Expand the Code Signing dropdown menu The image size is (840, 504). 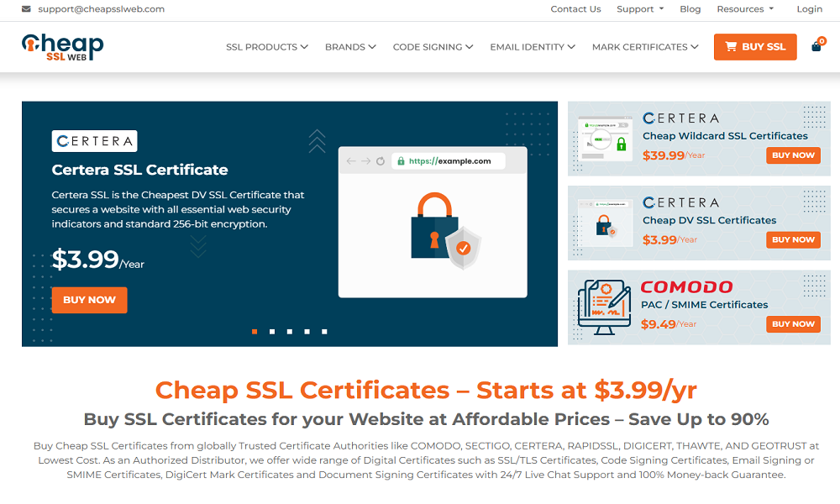tap(433, 47)
